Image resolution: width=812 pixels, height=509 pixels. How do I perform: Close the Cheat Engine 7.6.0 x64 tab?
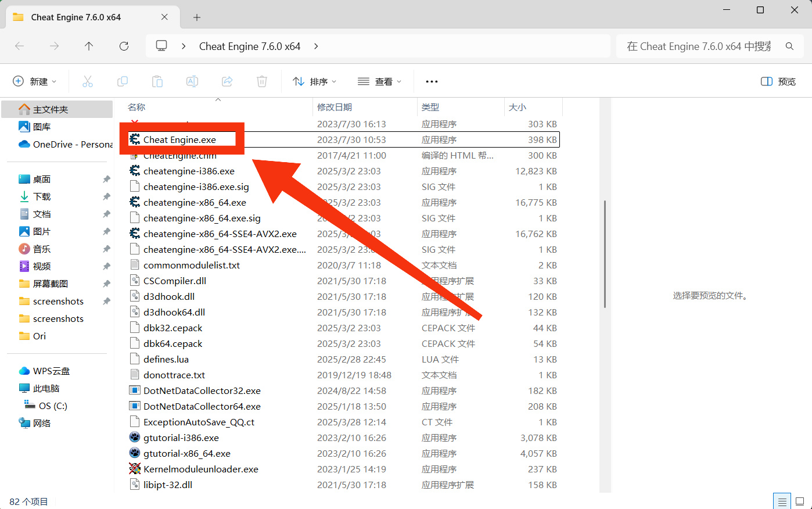164,17
